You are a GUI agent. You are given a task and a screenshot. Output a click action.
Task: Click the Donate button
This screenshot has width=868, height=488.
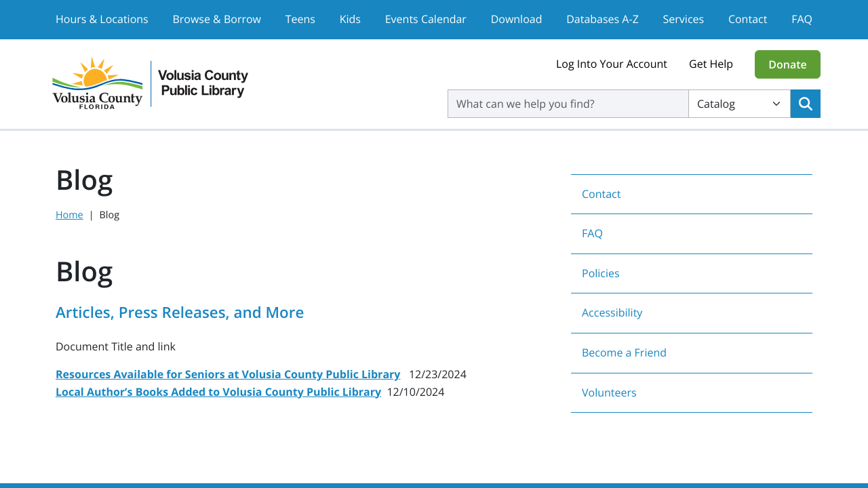point(787,64)
